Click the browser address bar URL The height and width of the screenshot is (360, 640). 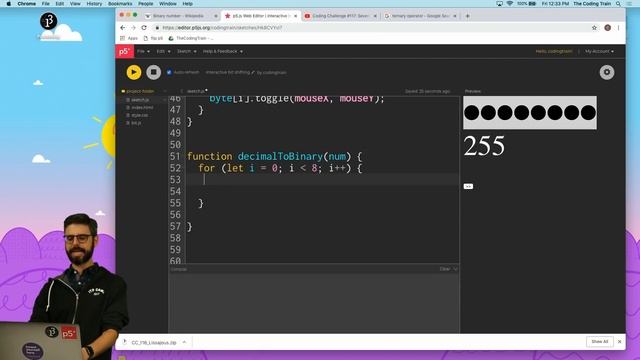(x=222, y=28)
